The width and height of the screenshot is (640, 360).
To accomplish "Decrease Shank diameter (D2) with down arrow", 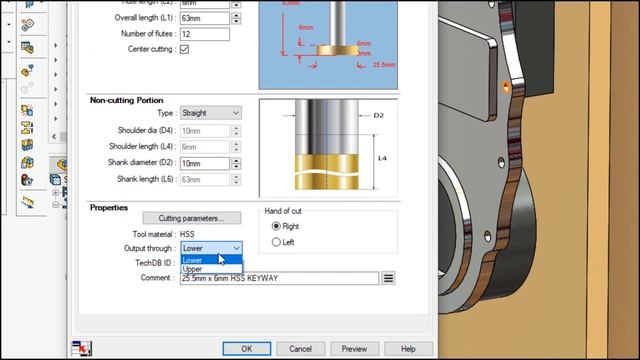I will pos(236,167).
